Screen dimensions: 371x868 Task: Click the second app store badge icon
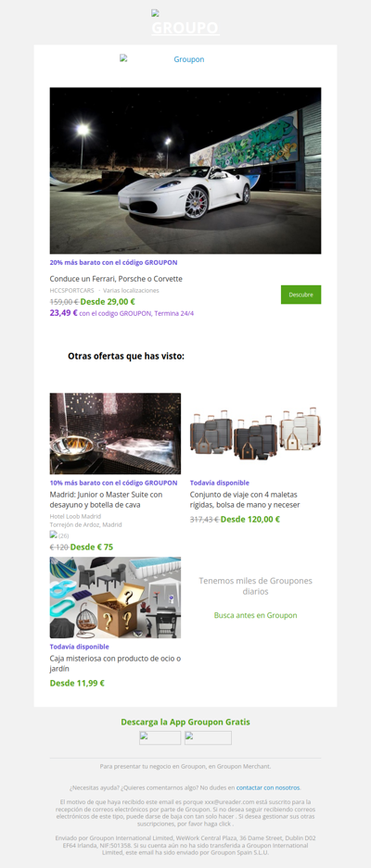208,738
